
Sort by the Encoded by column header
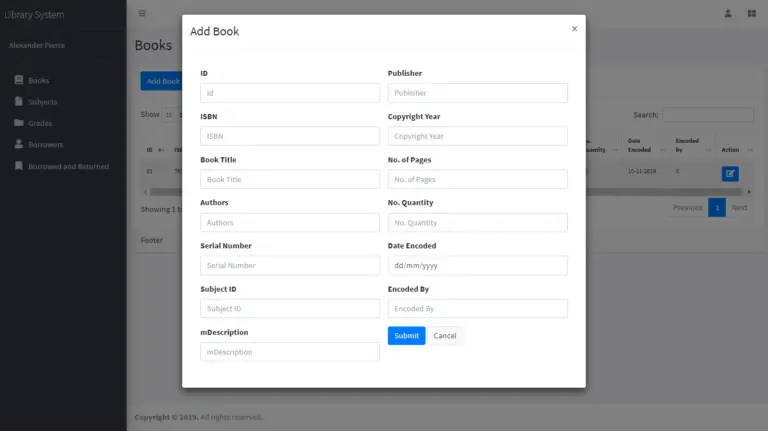tap(693, 145)
